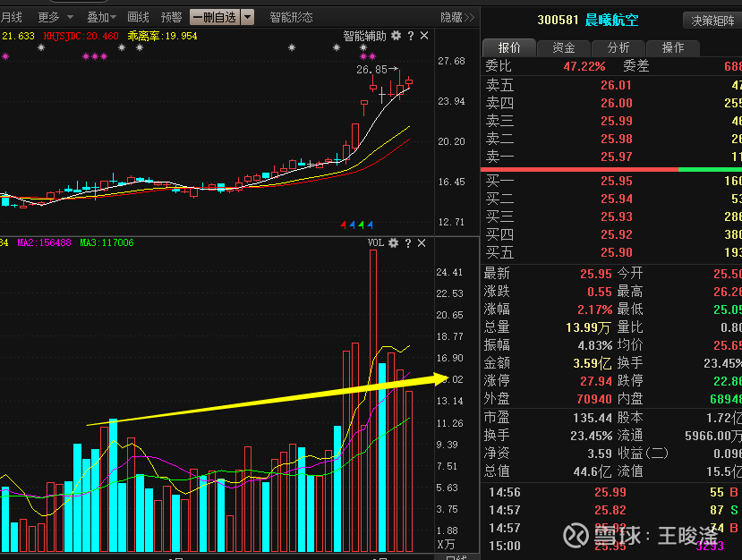Switch to the 分析 analysis tab
This screenshot has height=560, width=742.
tap(618, 47)
